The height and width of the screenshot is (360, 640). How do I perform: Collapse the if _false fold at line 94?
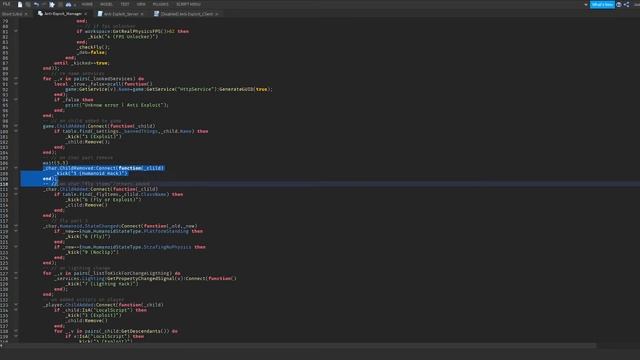(x=16, y=100)
